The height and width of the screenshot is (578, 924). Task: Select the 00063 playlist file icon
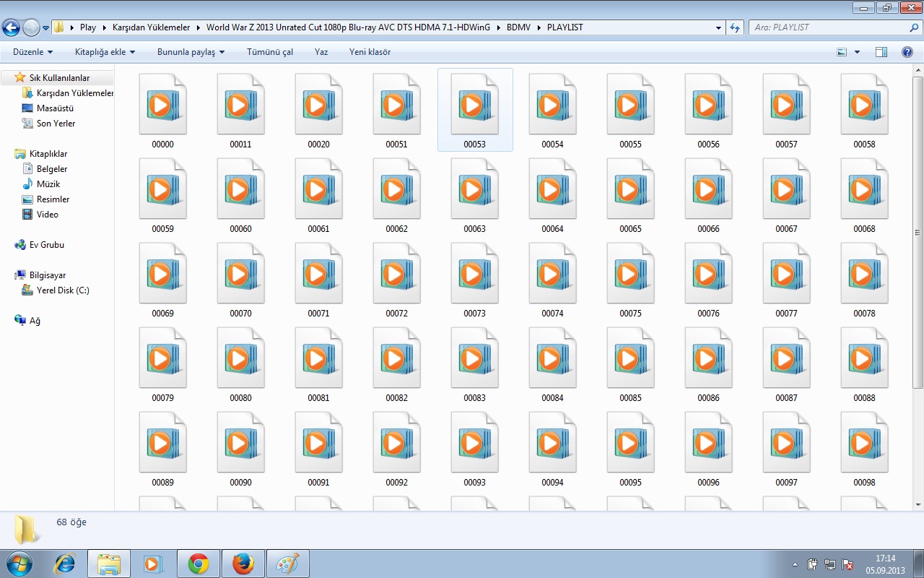[x=474, y=189]
